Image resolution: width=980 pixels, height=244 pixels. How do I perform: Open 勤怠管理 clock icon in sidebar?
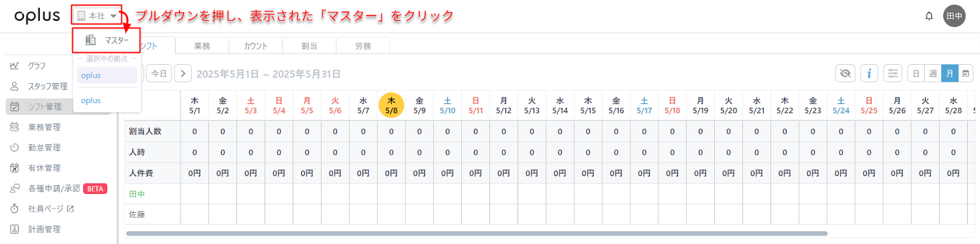(x=15, y=147)
